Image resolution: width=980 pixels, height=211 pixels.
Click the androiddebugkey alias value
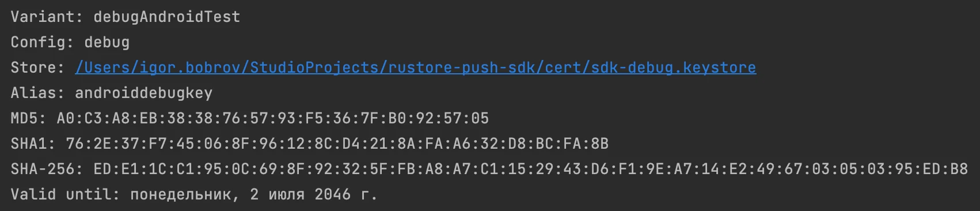[144, 93]
